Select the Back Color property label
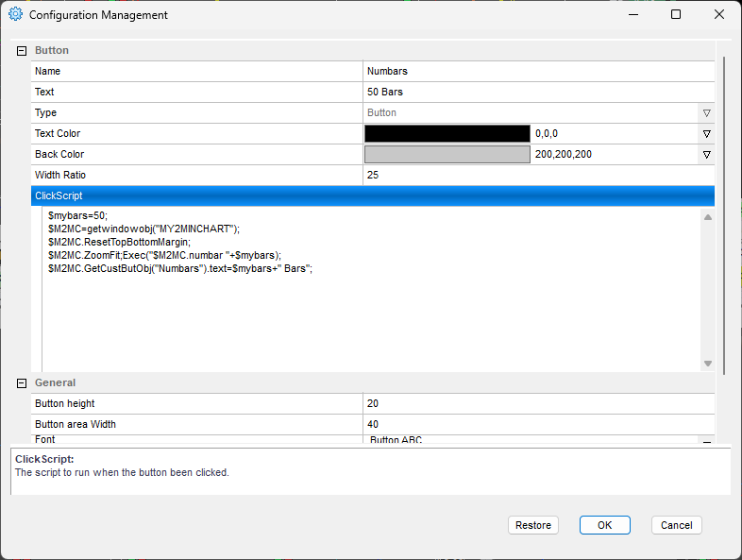This screenshot has height=560, width=742. coord(59,154)
